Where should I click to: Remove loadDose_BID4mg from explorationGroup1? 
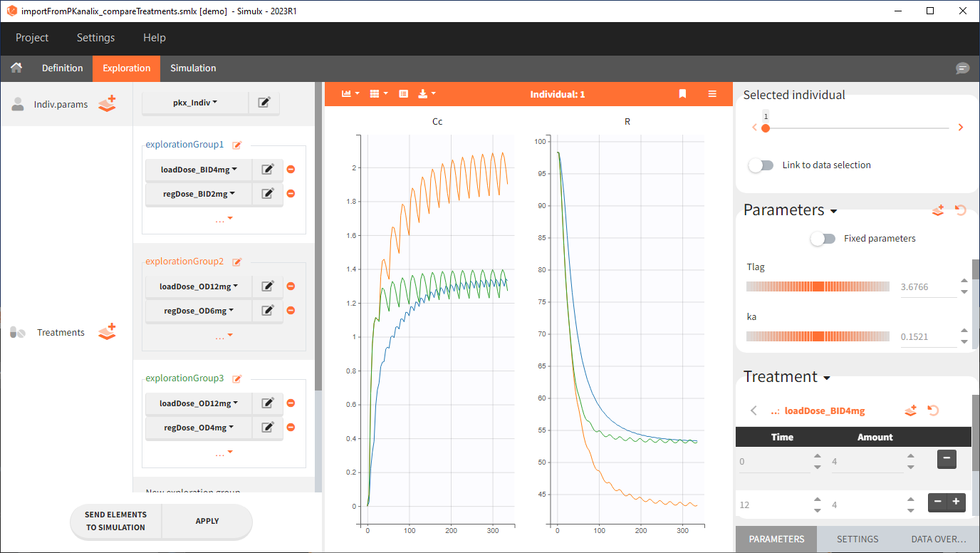pyautogui.click(x=291, y=170)
